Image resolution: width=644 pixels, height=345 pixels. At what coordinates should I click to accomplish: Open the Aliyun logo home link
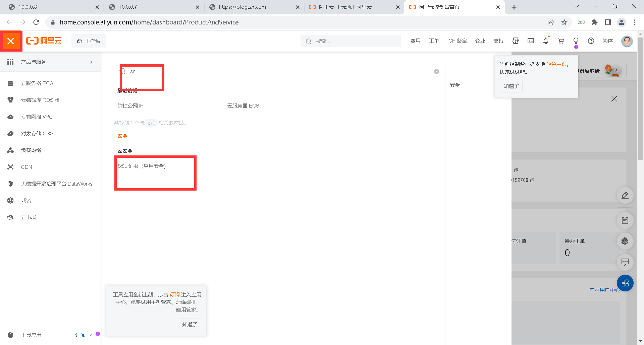[44, 41]
